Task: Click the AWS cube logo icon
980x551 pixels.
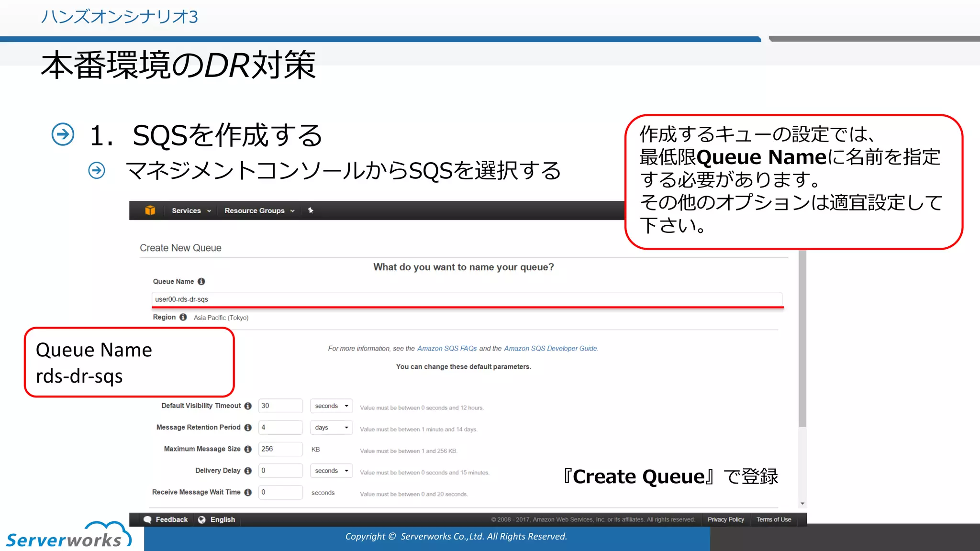Action: point(150,210)
